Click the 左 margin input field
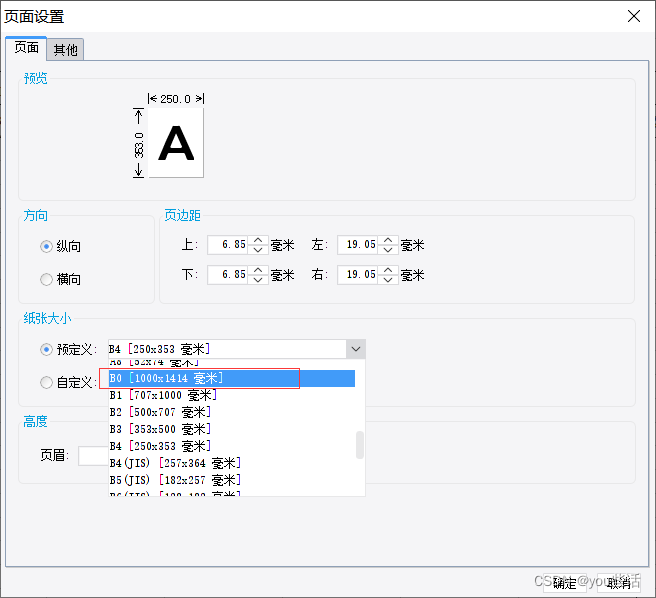656x598 pixels. [x=358, y=245]
